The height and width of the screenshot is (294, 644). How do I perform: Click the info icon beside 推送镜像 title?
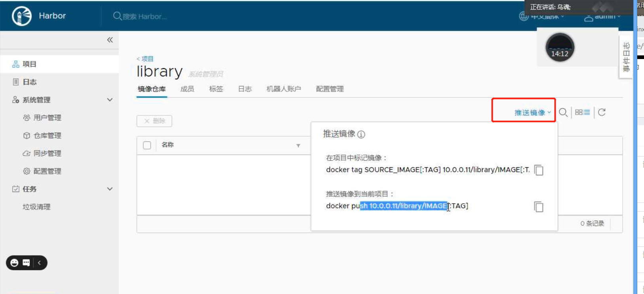(361, 134)
